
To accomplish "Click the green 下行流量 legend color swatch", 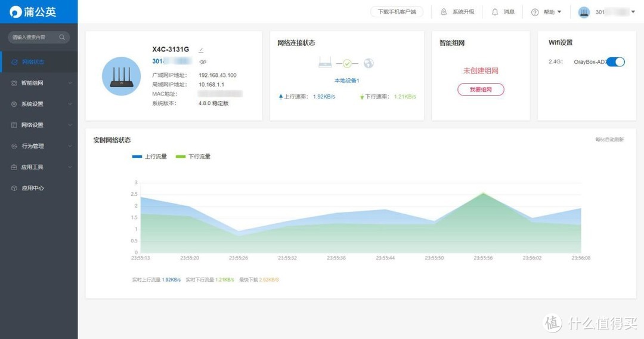I will [180, 156].
